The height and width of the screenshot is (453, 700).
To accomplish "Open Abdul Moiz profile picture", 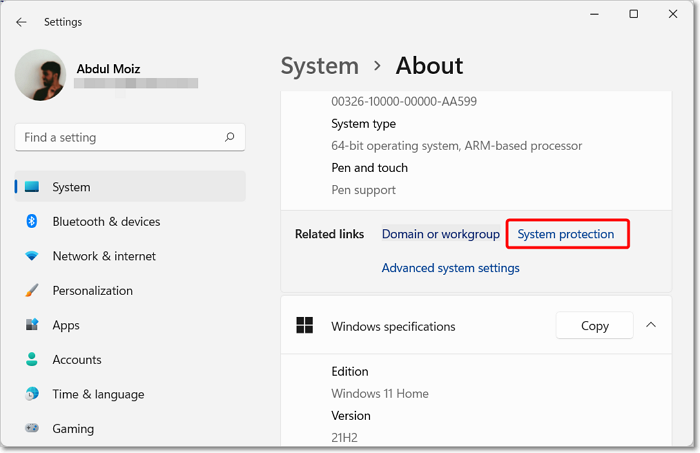I will (x=41, y=75).
